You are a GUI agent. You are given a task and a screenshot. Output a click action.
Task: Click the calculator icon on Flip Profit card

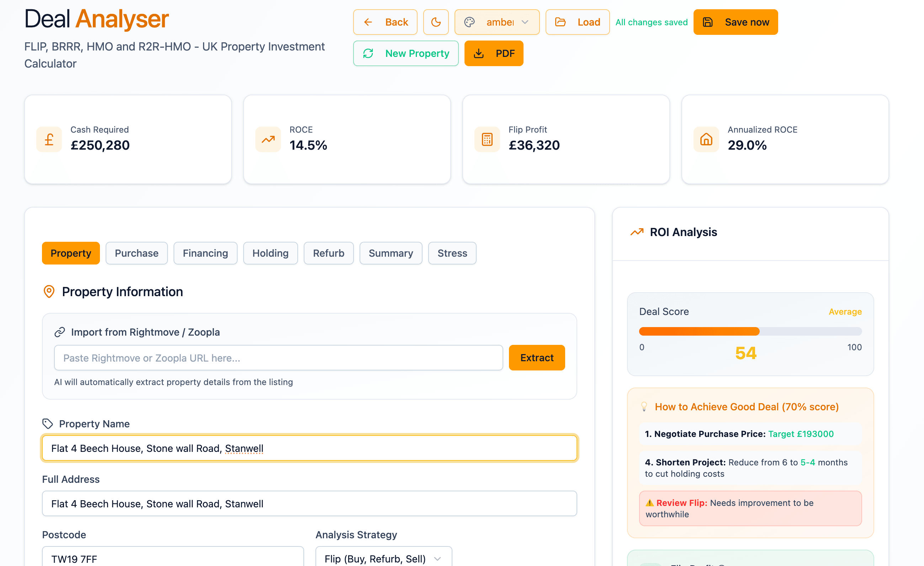pyautogui.click(x=487, y=139)
